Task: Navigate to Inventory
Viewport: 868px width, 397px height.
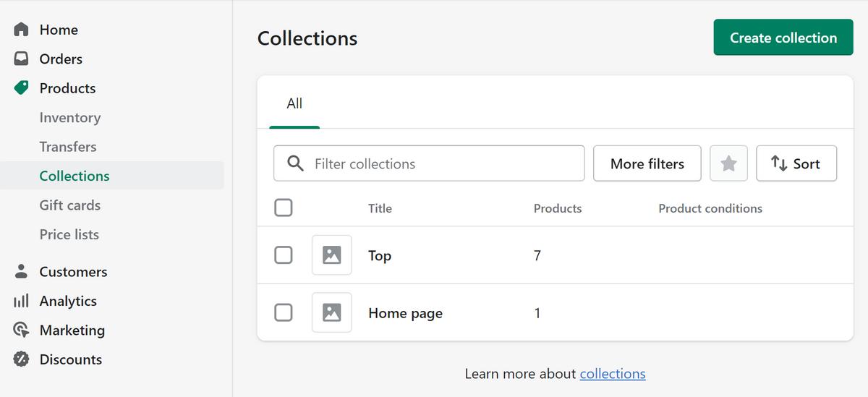Action: click(70, 117)
